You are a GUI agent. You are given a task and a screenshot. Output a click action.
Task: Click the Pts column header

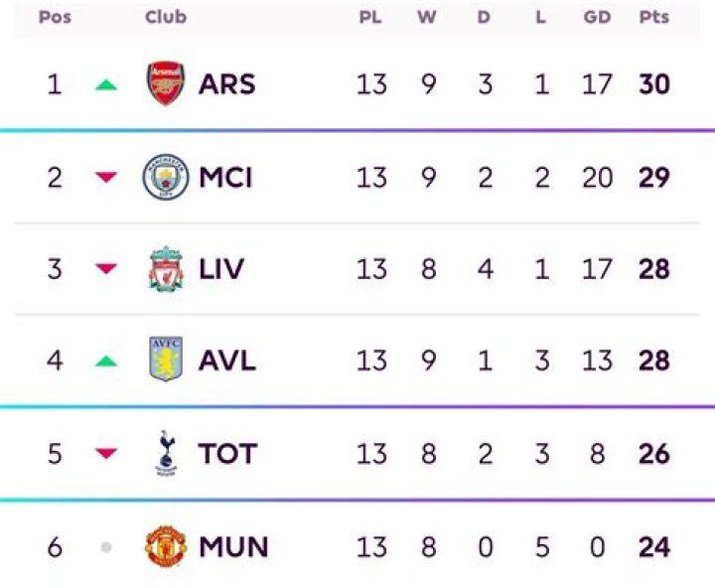click(x=654, y=18)
